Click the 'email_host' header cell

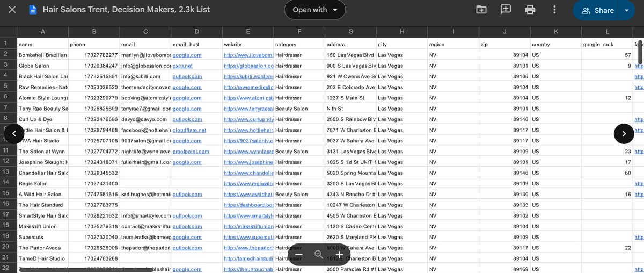click(196, 44)
